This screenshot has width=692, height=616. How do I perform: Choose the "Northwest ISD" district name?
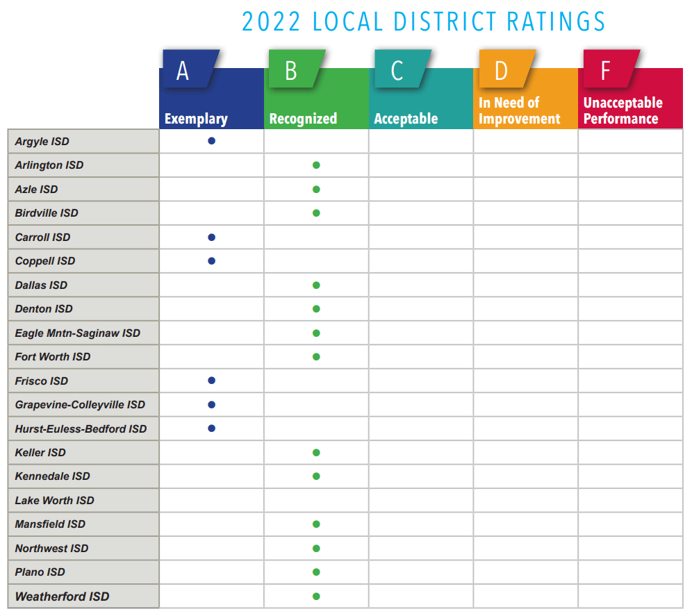click(x=51, y=549)
